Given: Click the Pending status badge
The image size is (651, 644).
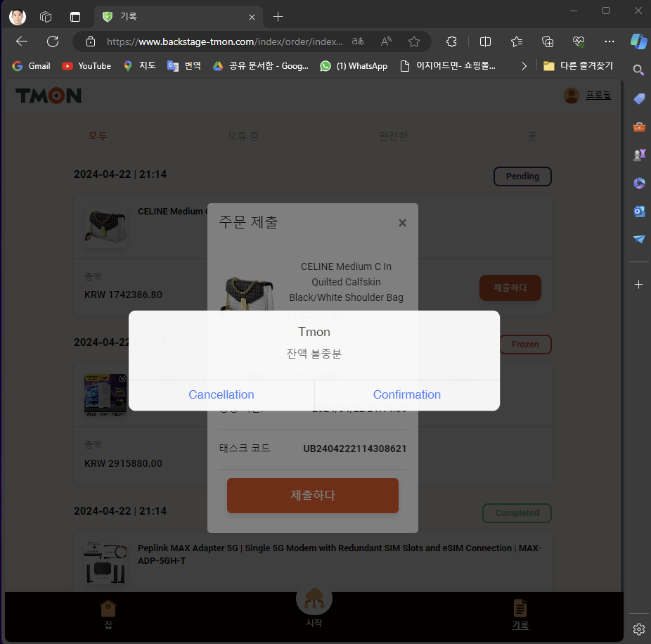Looking at the screenshot, I should [x=522, y=176].
